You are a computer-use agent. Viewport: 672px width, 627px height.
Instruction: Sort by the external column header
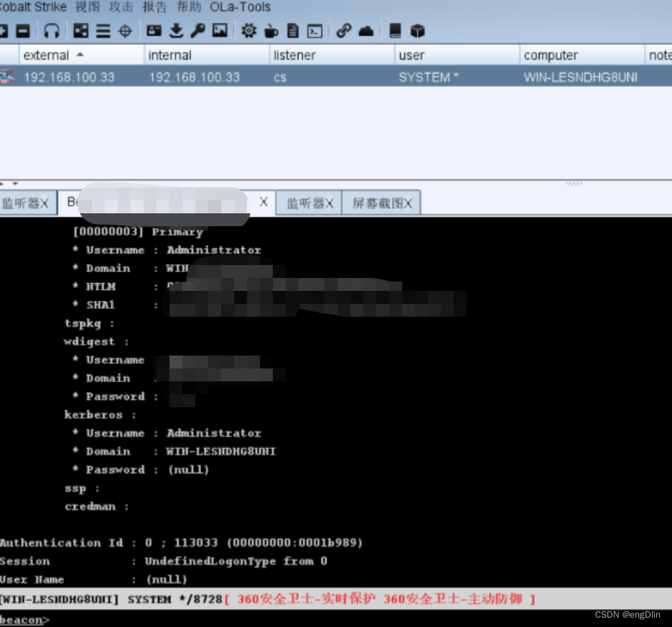(x=81, y=55)
